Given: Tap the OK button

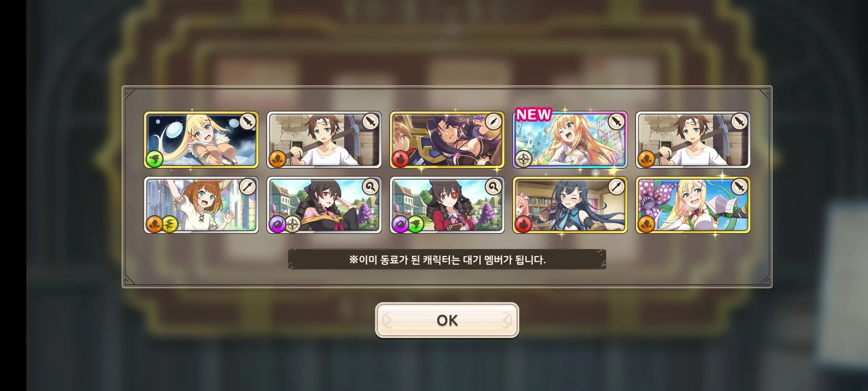Looking at the screenshot, I should (447, 320).
